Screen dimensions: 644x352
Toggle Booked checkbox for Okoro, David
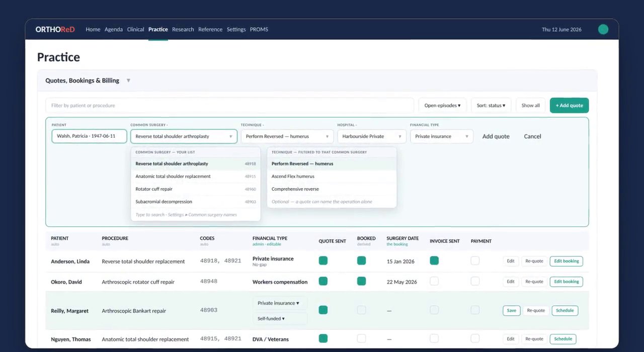(361, 281)
